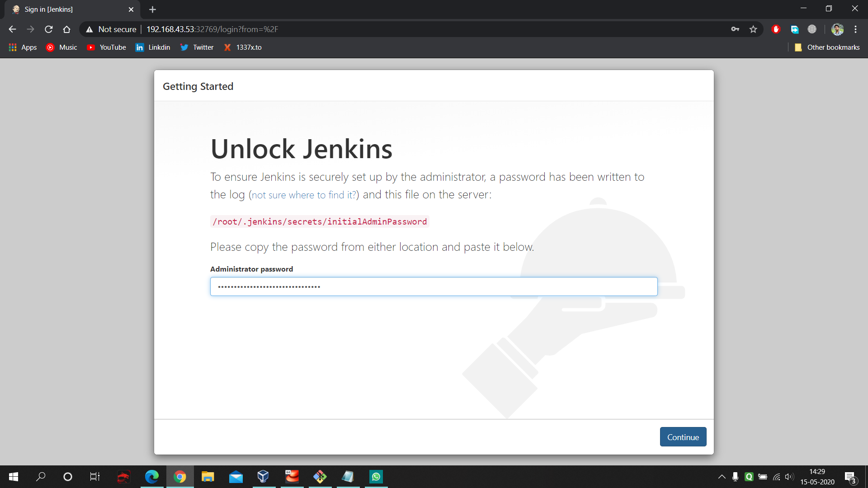Click the Continue button
The width and height of the screenshot is (868, 488).
coord(683,437)
